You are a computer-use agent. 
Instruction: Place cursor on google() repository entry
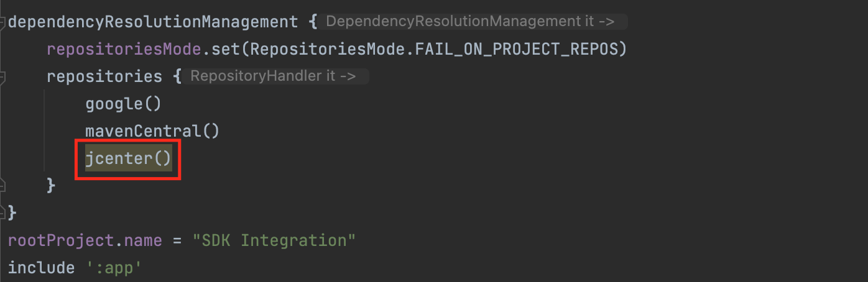point(123,104)
